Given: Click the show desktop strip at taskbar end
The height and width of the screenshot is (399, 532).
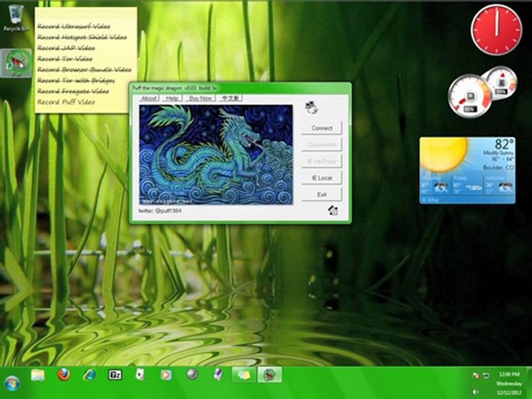Looking at the screenshot, I should click(x=529, y=383).
